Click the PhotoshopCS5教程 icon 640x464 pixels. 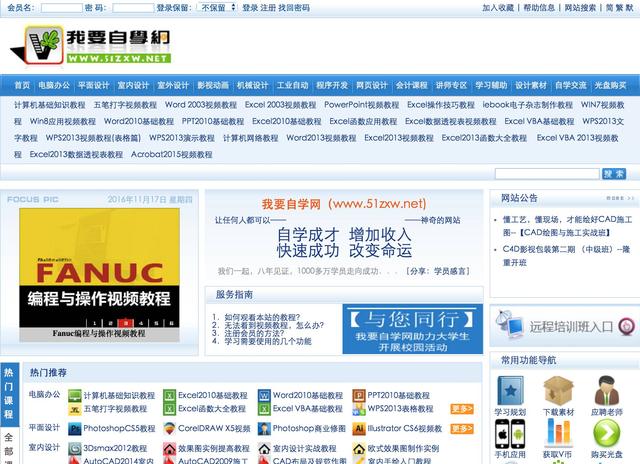(x=74, y=429)
